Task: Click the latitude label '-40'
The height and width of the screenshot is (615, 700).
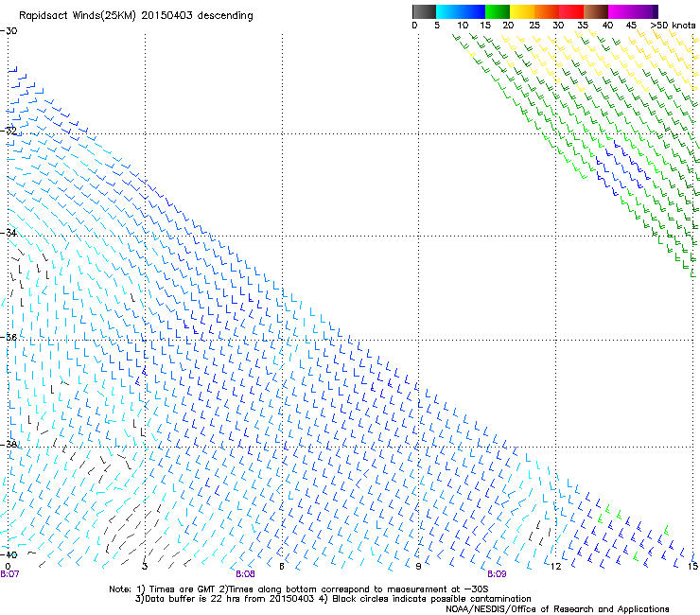Action: coord(9,554)
